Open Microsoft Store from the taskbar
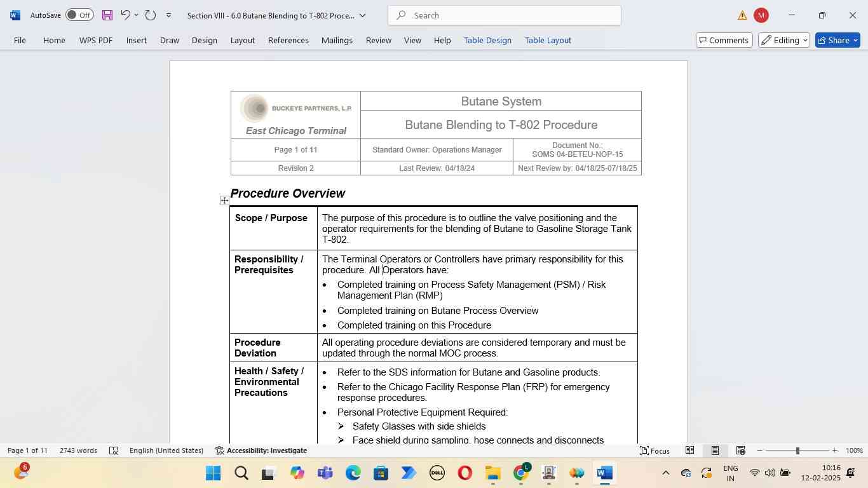 pos(381,473)
